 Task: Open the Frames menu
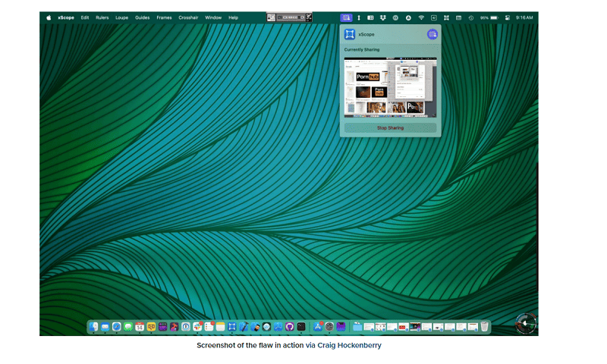tap(164, 17)
